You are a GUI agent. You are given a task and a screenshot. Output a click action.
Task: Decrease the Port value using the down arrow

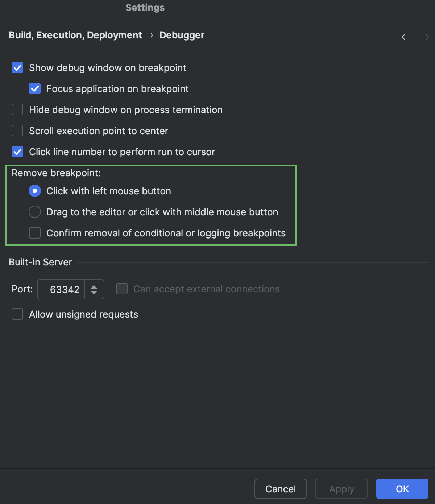pyautogui.click(x=94, y=292)
